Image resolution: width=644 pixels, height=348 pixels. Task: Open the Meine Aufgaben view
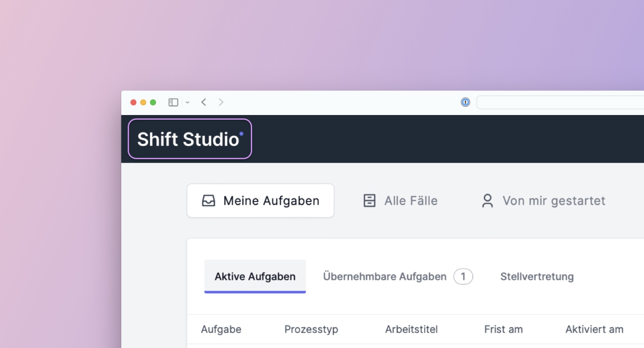[260, 200]
